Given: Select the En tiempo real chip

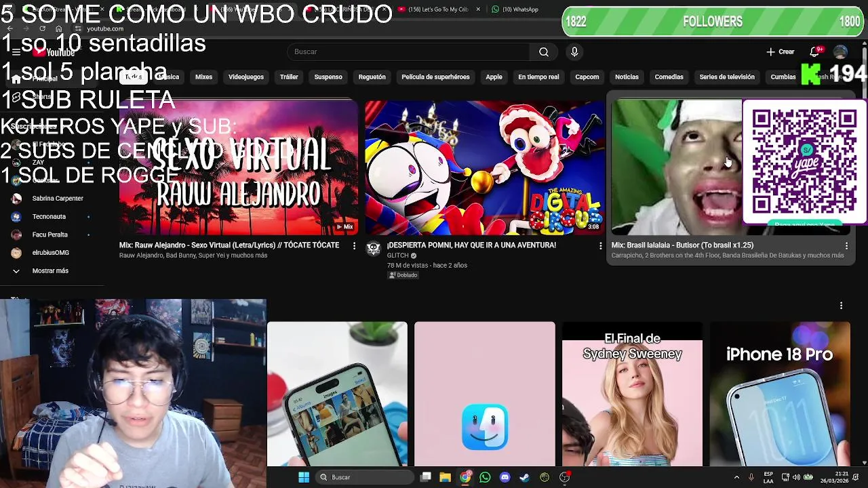Looking at the screenshot, I should pyautogui.click(x=538, y=77).
